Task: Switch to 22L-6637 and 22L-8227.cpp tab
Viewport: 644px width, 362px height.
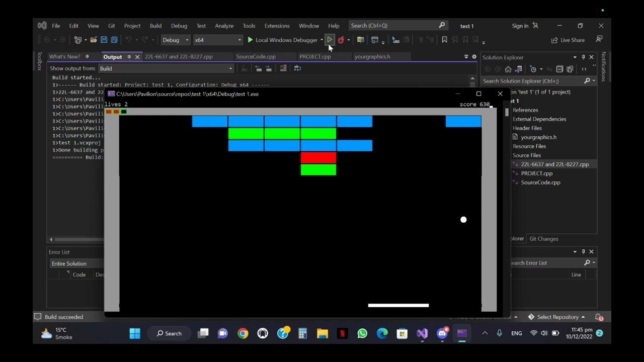Action: [179, 57]
